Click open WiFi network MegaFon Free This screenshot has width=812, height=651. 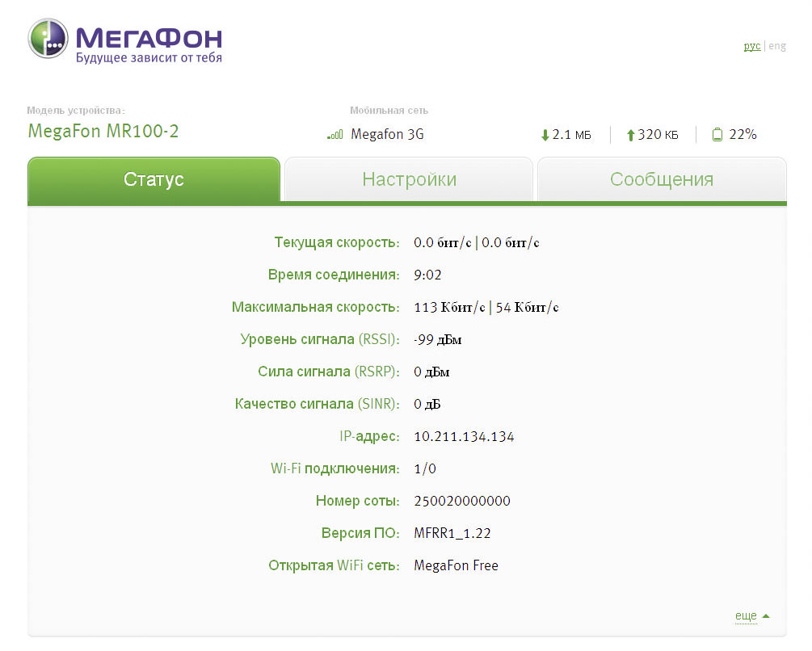pos(456,565)
